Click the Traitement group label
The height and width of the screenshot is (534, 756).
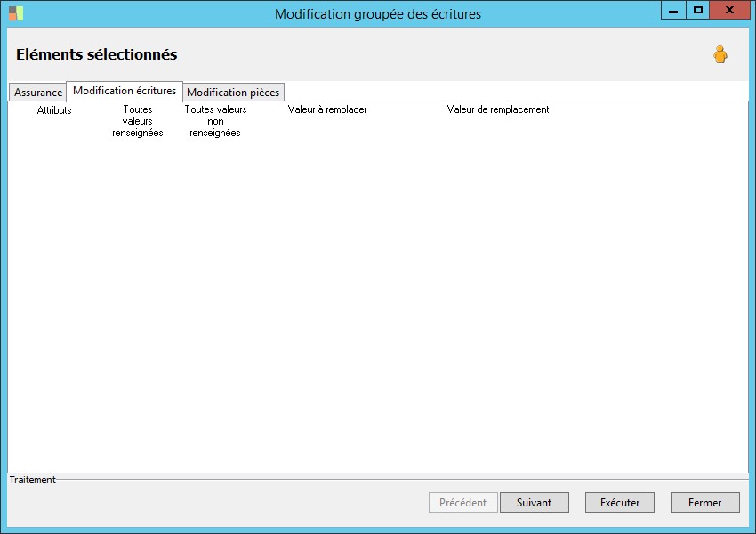click(32, 480)
